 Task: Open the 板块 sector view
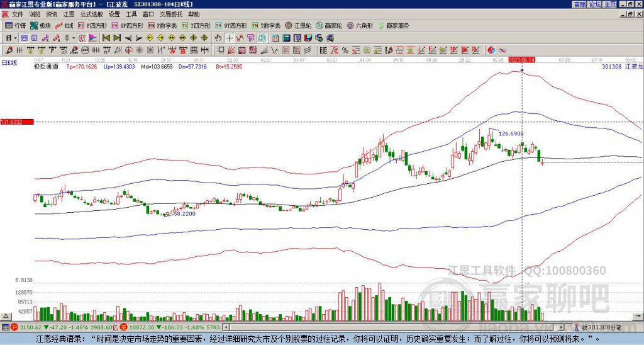coord(40,25)
